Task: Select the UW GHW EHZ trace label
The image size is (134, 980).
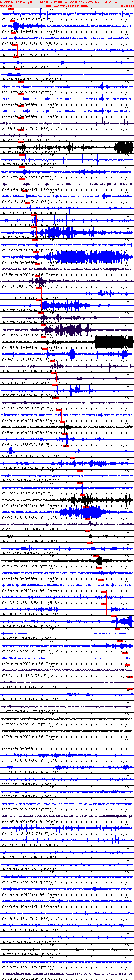Action: (30, 311)
